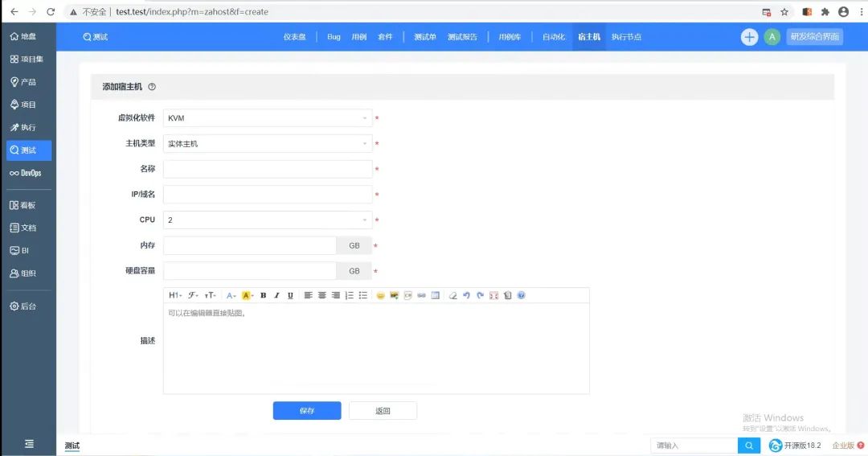Screen dimensions: 868x456
Task: Redo edit in editor
Action: pyautogui.click(x=480, y=295)
